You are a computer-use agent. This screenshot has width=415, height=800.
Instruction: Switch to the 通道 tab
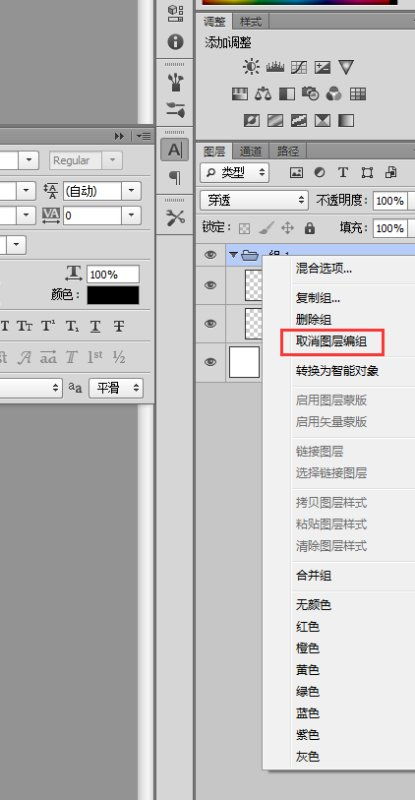251,151
